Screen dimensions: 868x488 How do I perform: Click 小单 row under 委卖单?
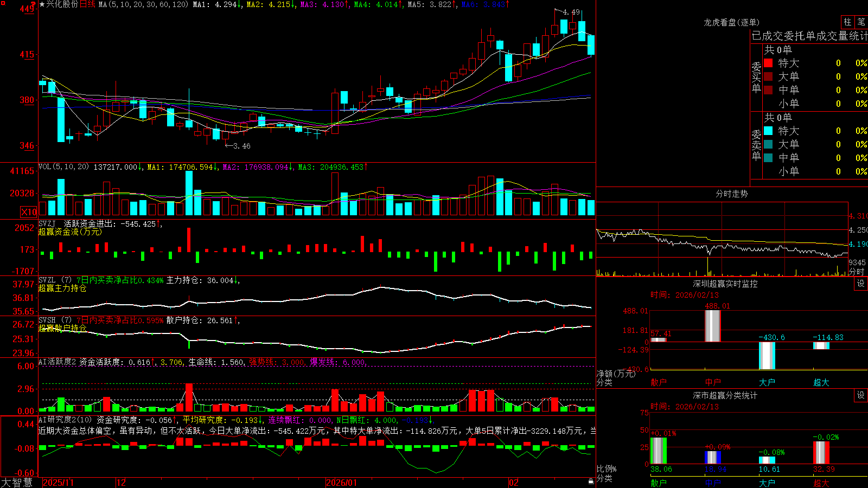coord(815,171)
